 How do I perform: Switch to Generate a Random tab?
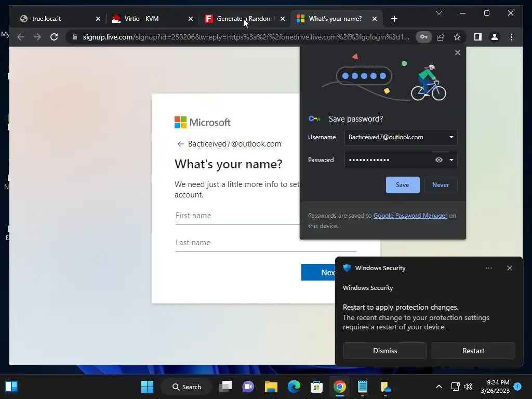point(244,19)
